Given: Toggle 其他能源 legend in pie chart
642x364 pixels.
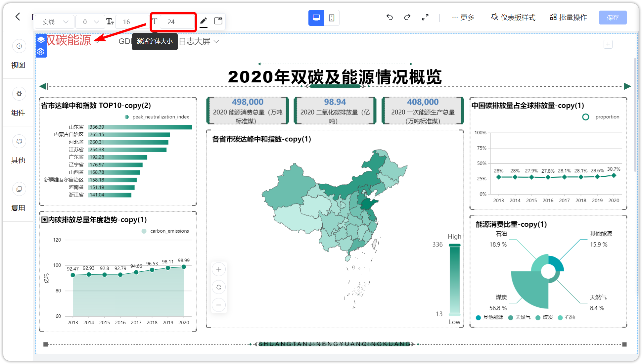Looking at the screenshot, I should tap(489, 317).
